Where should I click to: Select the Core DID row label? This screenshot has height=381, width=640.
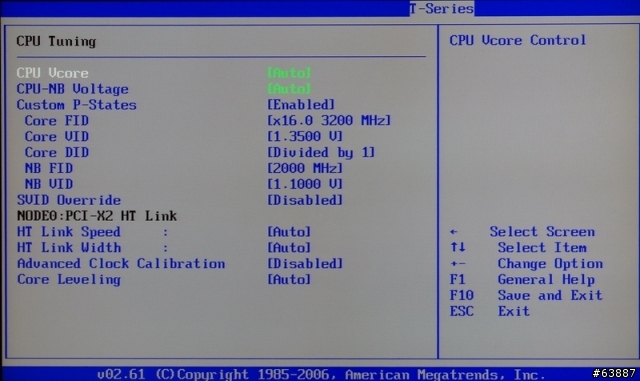pos(56,153)
